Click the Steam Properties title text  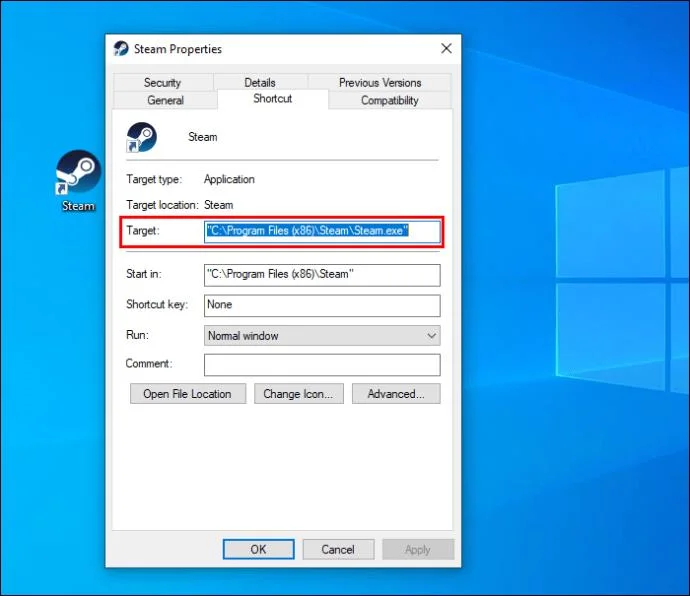pyautogui.click(x=178, y=49)
